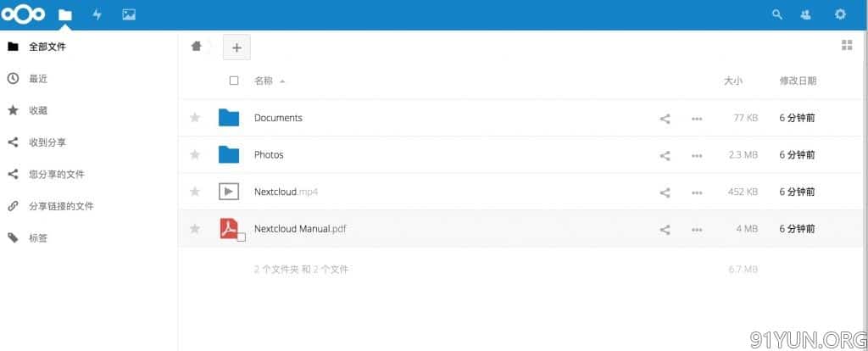Click the tag icon beside 标签

(x=13, y=238)
